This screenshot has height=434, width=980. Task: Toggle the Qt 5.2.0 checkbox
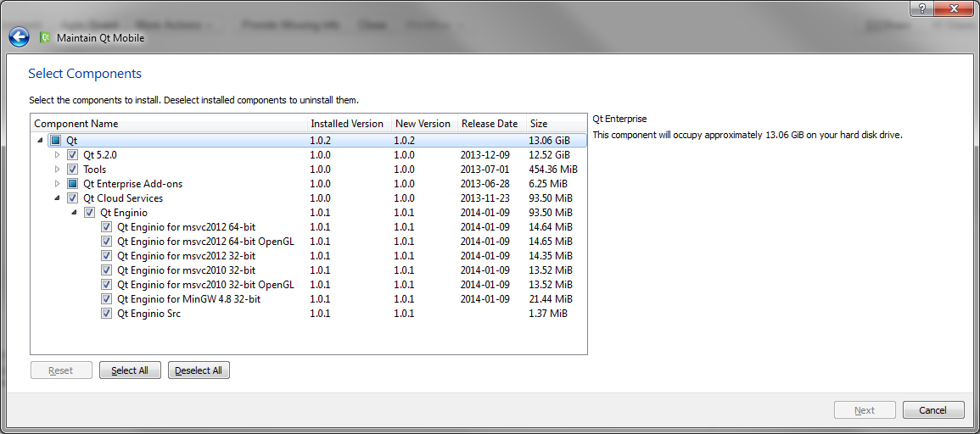72,155
